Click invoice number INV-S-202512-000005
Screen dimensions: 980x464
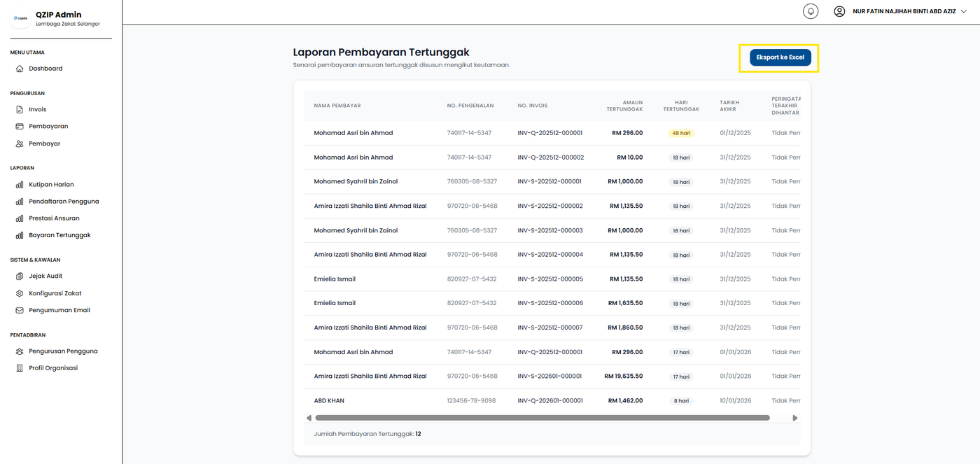coord(550,279)
